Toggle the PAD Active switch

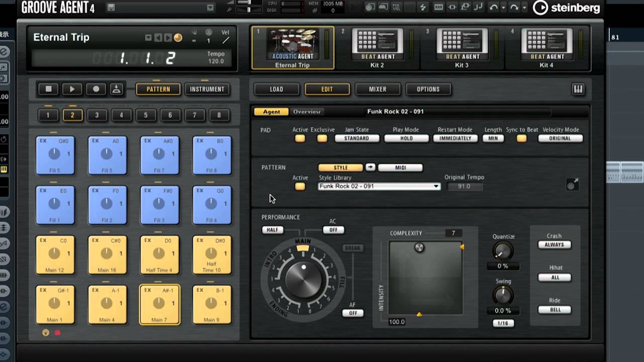pyautogui.click(x=300, y=138)
